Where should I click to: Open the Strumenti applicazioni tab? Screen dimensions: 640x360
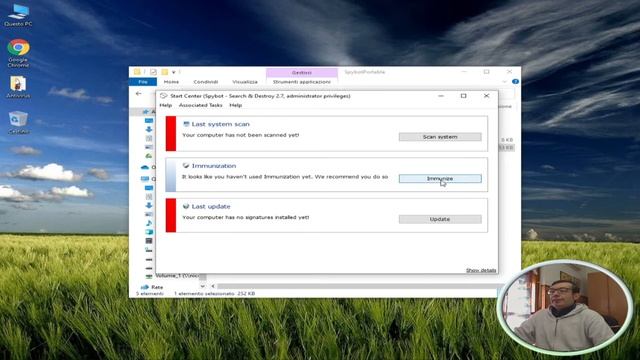tap(302, 82)
